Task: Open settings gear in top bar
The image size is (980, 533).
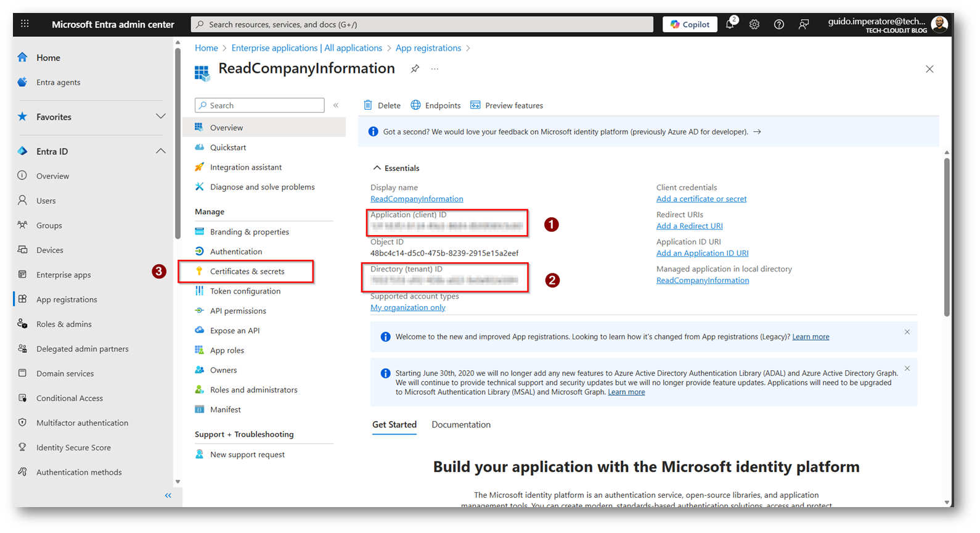Action: click(754, 25)
